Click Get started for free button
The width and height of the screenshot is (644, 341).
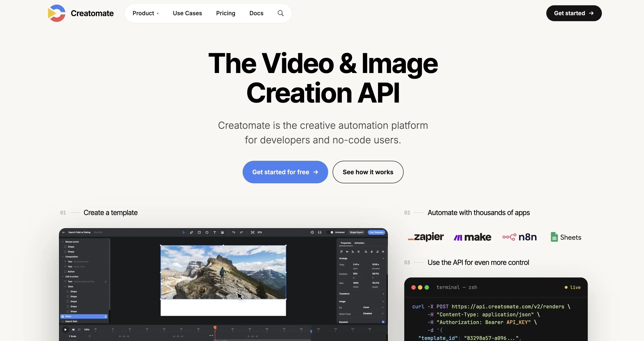(x=285, y=172)
